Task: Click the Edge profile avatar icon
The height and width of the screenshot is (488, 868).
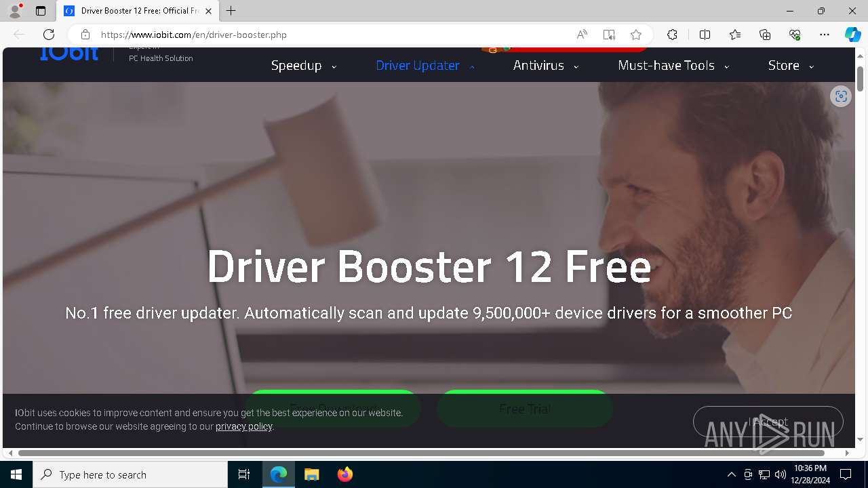Action: point(15,11)
